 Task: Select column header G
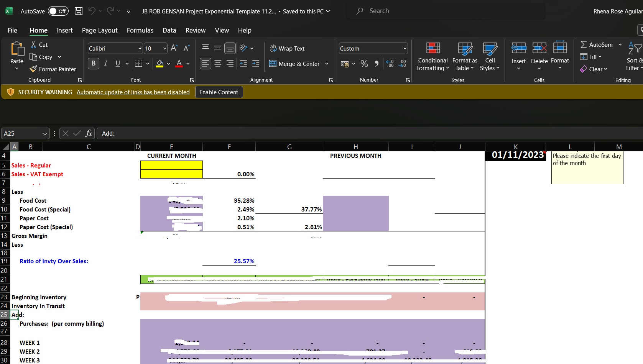[x=289, y=147]
